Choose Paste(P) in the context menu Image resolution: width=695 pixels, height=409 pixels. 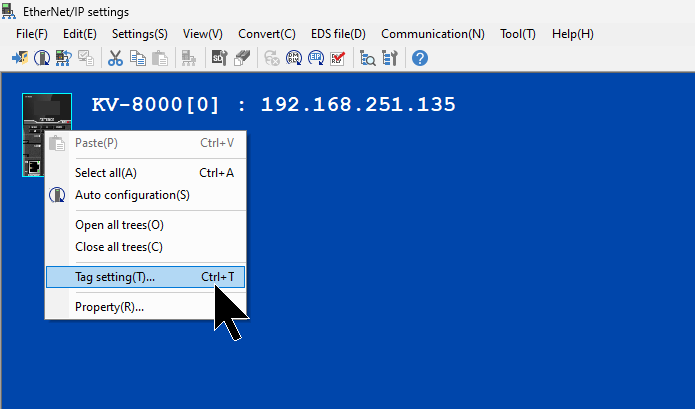tap(145, 143)
